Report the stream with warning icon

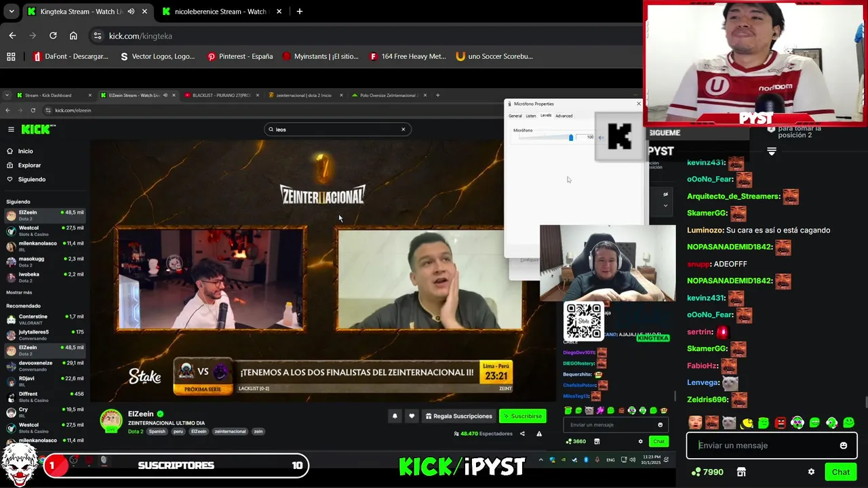[x=539, y=434]
